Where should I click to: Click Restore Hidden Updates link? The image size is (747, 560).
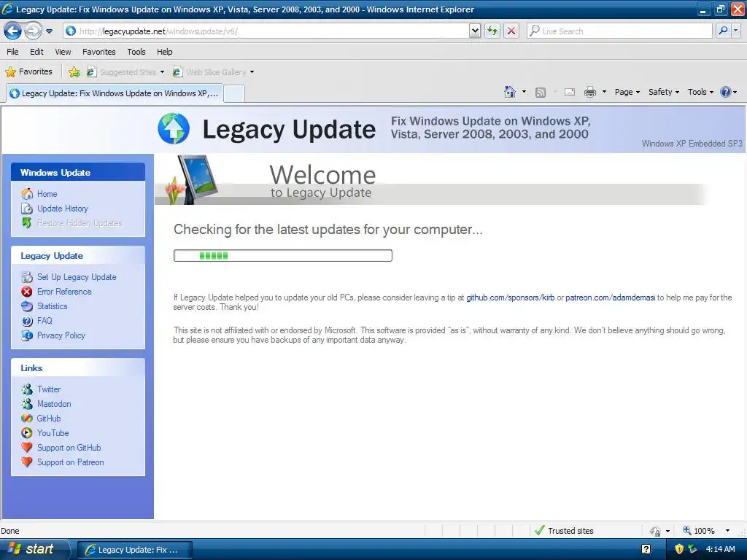(x=80, y=223)
